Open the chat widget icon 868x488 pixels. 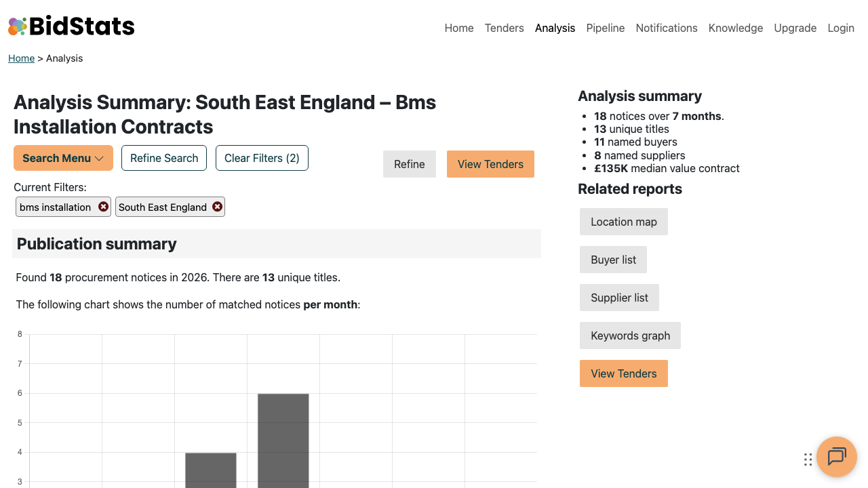coord(836,456)
